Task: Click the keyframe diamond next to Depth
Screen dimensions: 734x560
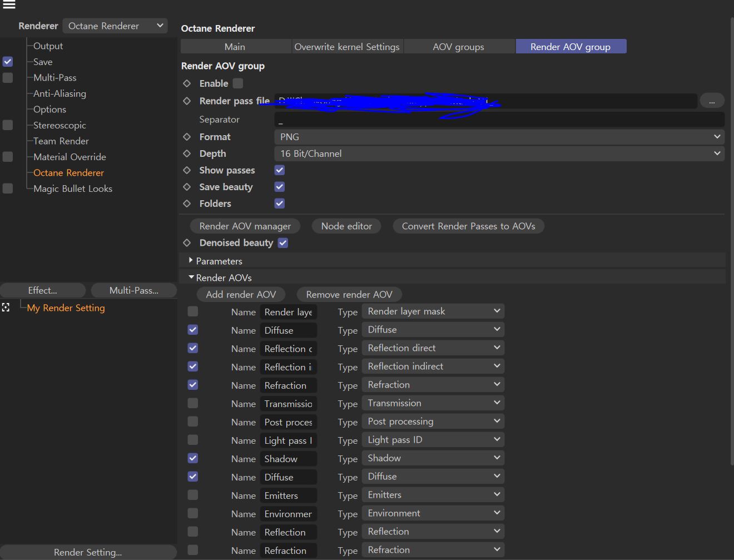Action: [187, 153]
